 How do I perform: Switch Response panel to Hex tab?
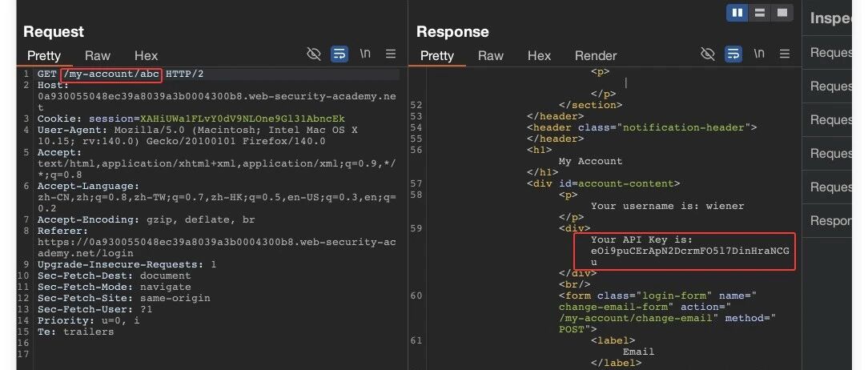(539, 55)
